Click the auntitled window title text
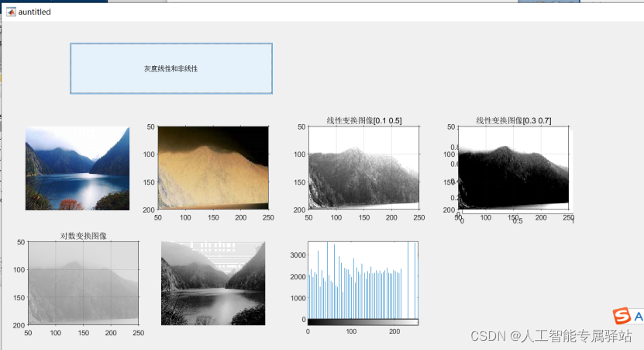Screen dimensions: 644x350 (35, 12)
